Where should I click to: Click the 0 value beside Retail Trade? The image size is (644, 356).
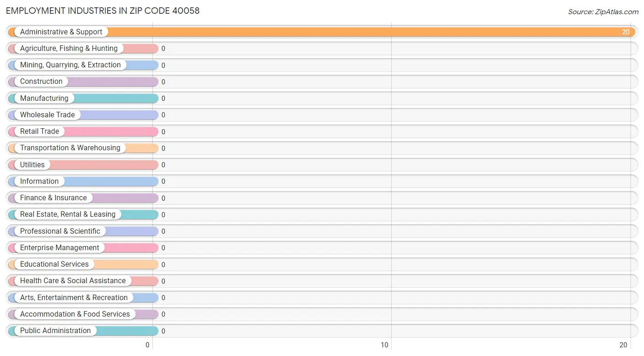point(163,132)
